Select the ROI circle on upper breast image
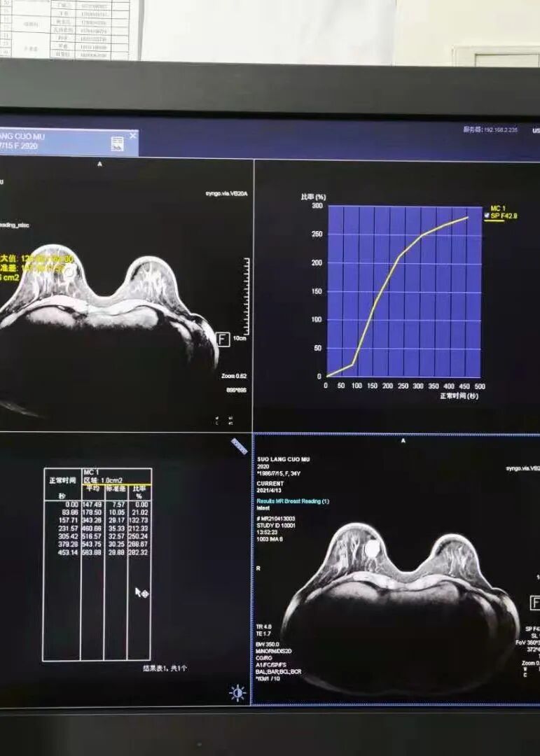 click(69, 272)
